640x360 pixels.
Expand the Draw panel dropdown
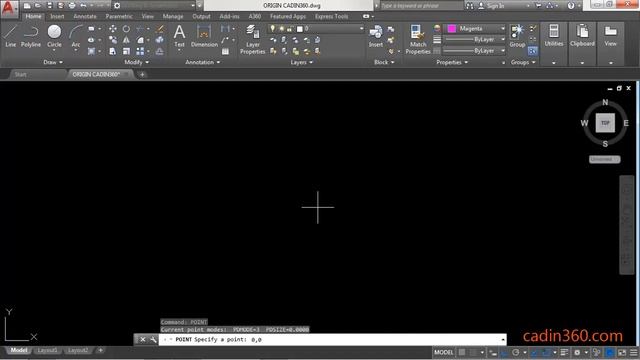[x=53, y=62]
